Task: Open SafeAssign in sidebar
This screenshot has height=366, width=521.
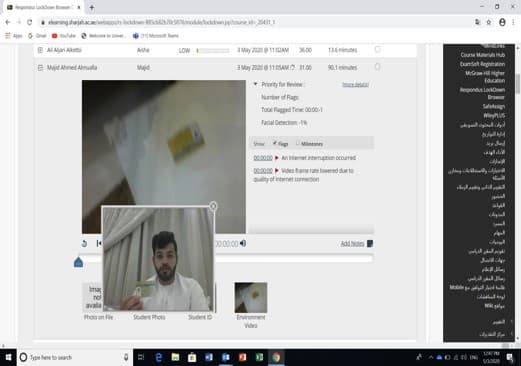Action: click(x=494, y=107)
